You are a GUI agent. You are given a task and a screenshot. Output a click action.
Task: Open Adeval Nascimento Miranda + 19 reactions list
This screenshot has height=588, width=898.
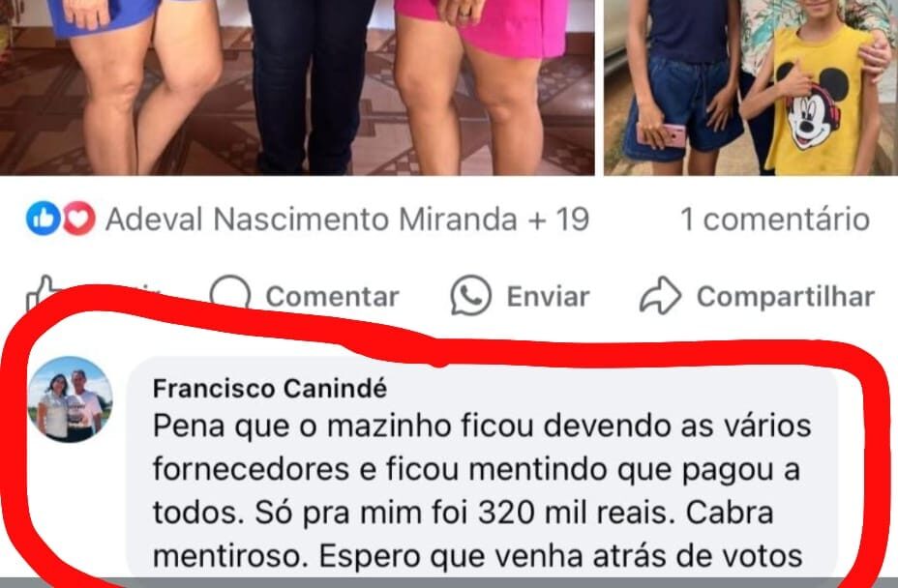point(347,220)
